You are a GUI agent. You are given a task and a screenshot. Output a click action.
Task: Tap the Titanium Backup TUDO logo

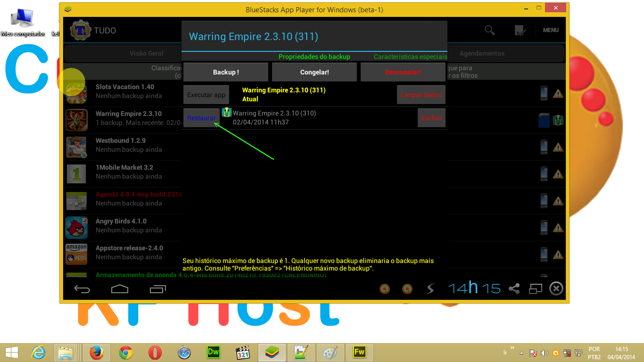tap(81, 31)
